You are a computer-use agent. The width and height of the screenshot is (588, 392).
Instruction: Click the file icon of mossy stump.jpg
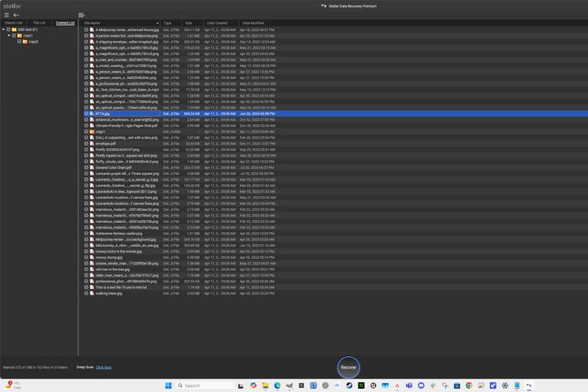91,257
